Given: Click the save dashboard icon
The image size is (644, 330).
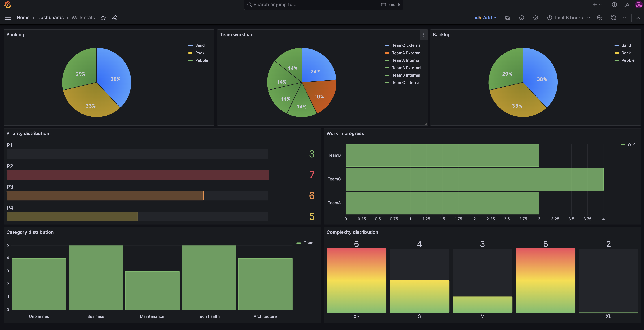Looking at the screenshot, I should coord(508,18).
